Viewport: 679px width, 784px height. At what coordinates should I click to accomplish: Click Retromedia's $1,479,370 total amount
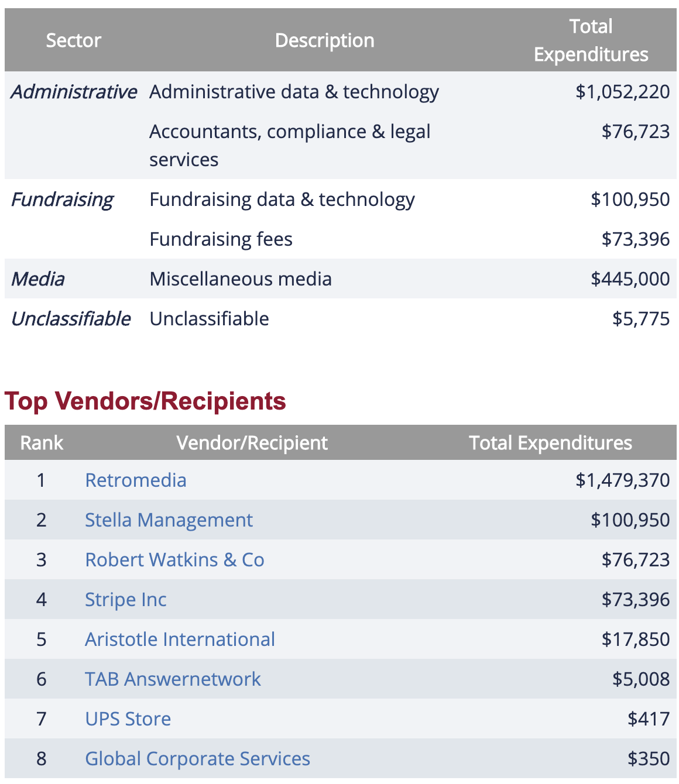622,480
